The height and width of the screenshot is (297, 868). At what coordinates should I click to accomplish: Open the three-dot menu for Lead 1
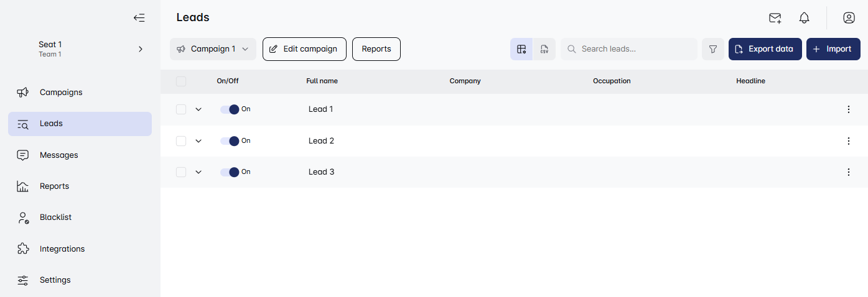coord(849,109)
